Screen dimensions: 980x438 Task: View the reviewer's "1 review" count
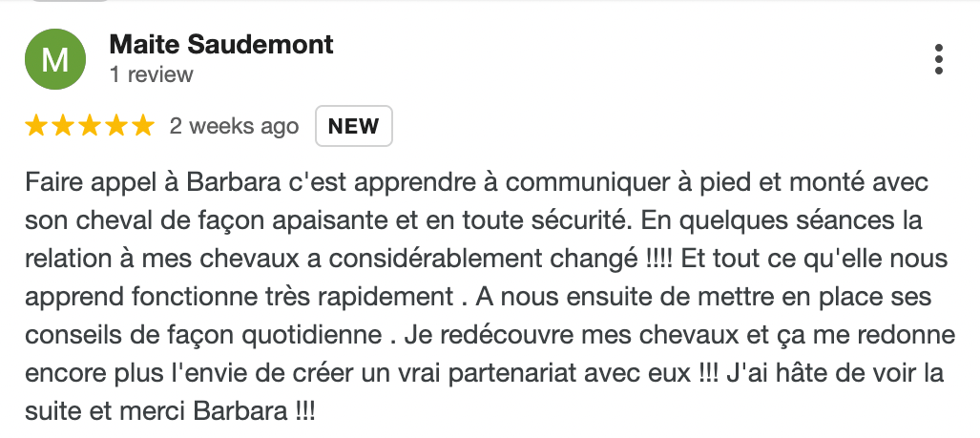click(x=152, y=74)
